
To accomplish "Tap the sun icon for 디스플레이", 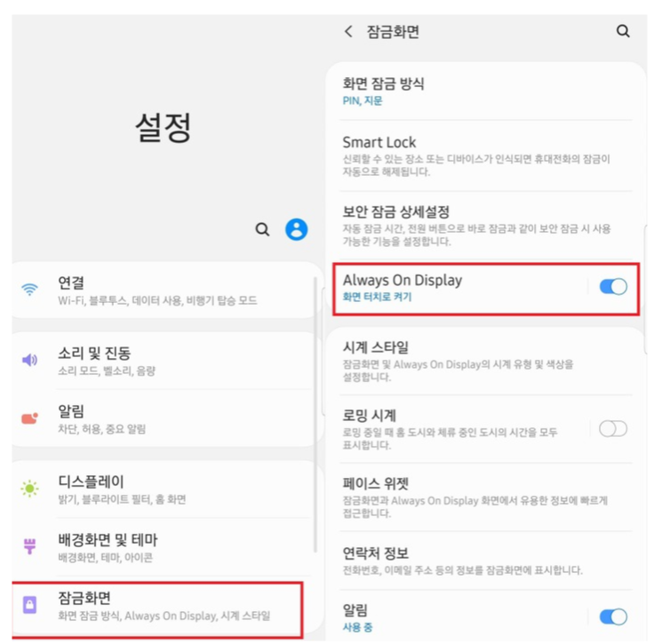I will pos(29,488).
